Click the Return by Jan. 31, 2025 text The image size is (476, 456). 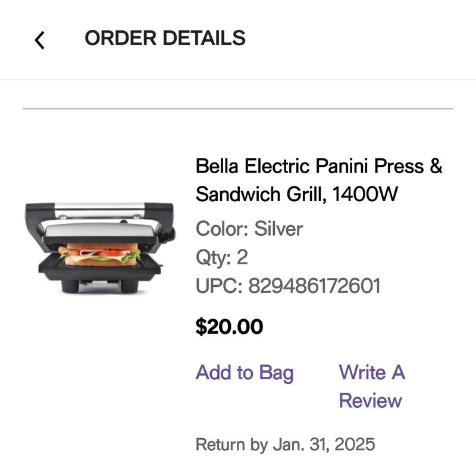[285, 444]
